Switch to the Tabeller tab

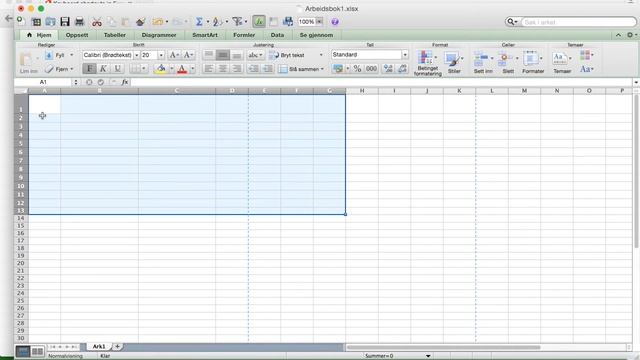[115, 35]
